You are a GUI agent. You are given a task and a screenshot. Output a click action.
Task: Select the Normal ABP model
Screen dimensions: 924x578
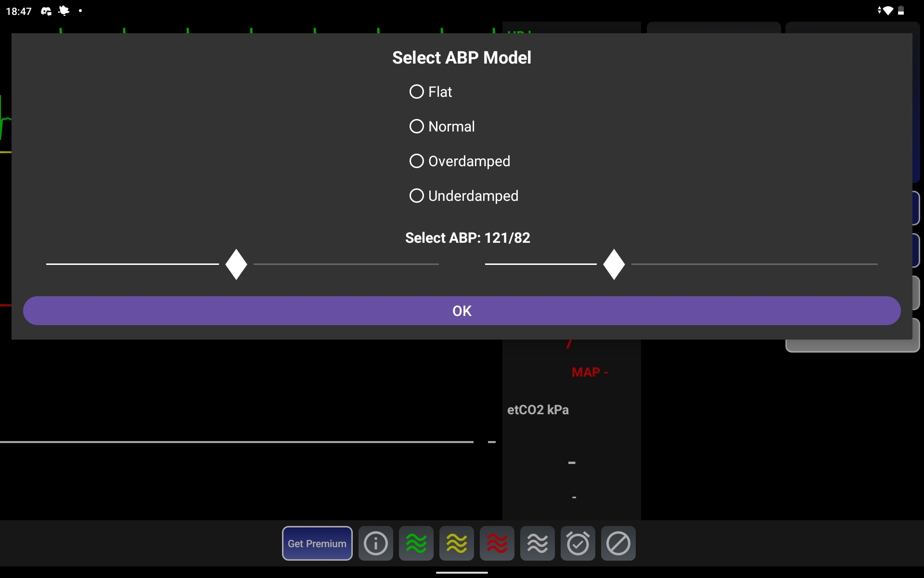click(x=417, y=126)
